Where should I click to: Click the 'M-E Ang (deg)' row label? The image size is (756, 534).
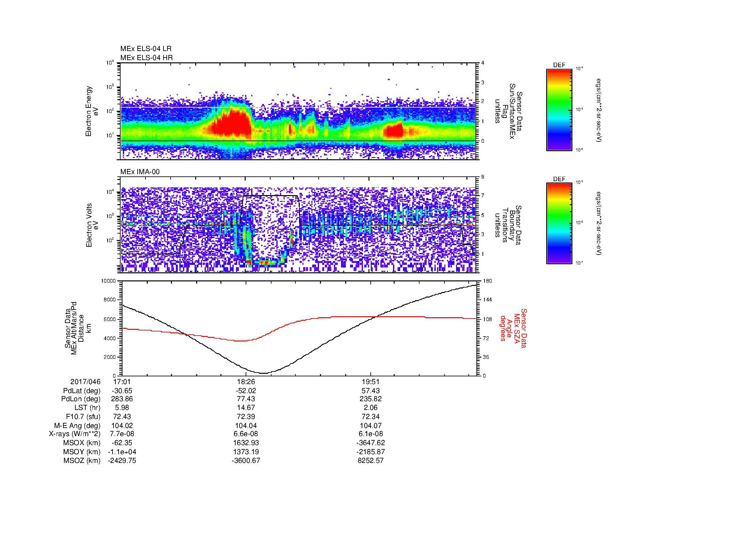tap(77, 426)
